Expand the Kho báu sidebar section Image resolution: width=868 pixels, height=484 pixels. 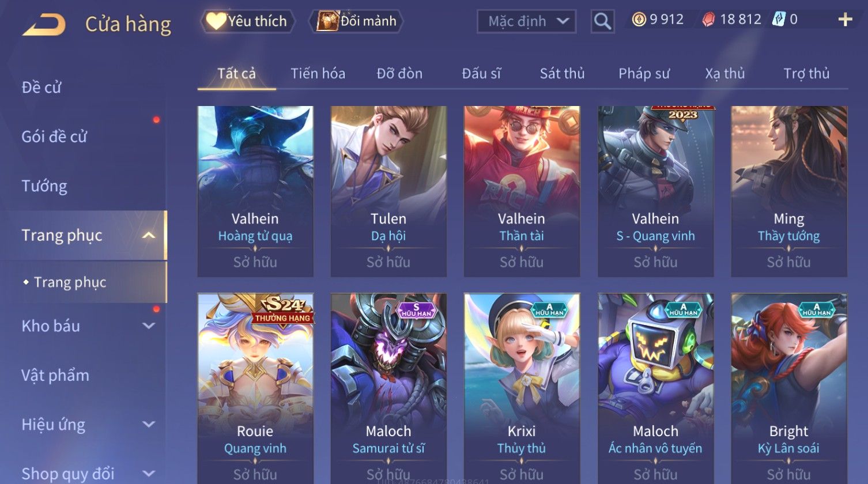(149, 326)
